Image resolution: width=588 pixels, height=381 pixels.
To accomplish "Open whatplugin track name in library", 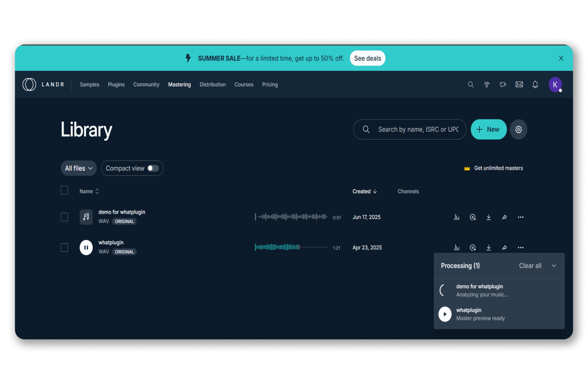I will tap(111, 242).
